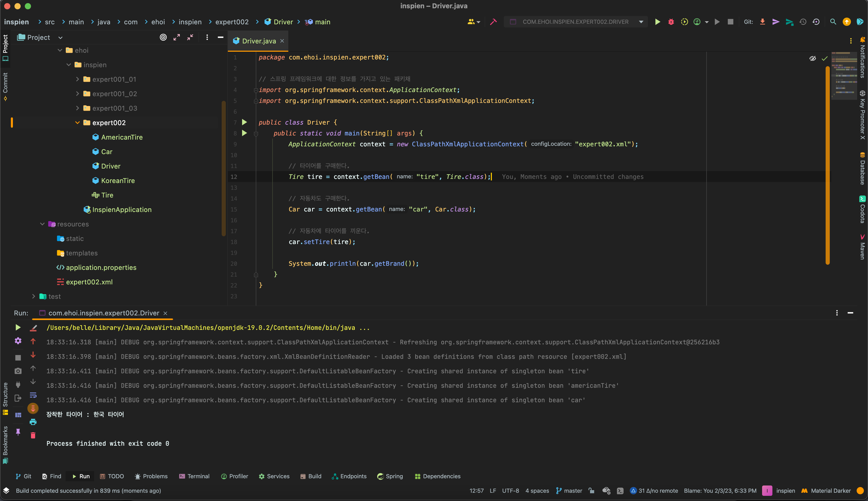Click the printer icon in Run console
The height and width of the screenshot is (501, 868).
[x=33, y=422]
